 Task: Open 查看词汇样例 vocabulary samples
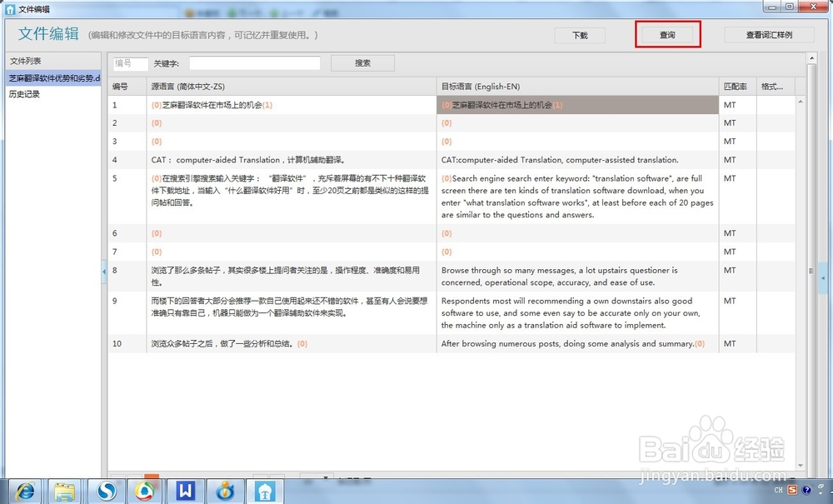click(769, 35)
